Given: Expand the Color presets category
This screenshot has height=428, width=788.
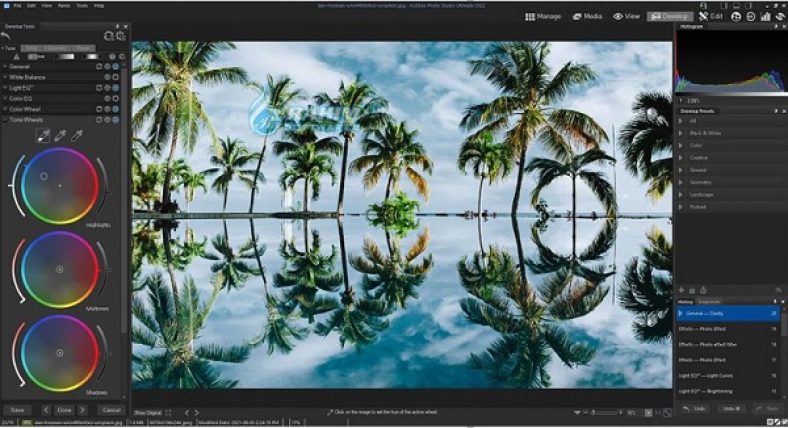Looking at the screenshot, I should [x=681, y=145].
